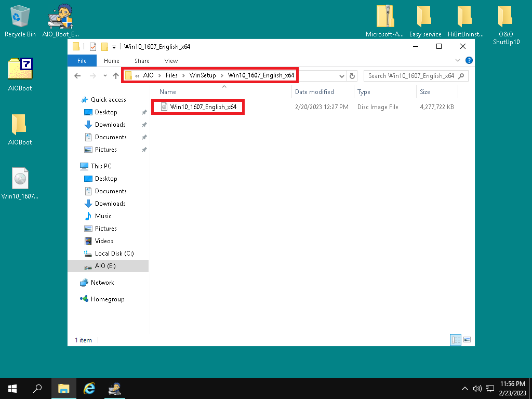Go up one folder with the Up arrow
The image size is (532, 399).
click(116, 76)
